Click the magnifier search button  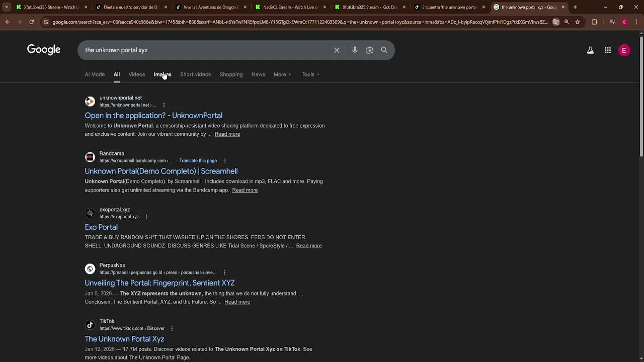click(x=384, y=50)
